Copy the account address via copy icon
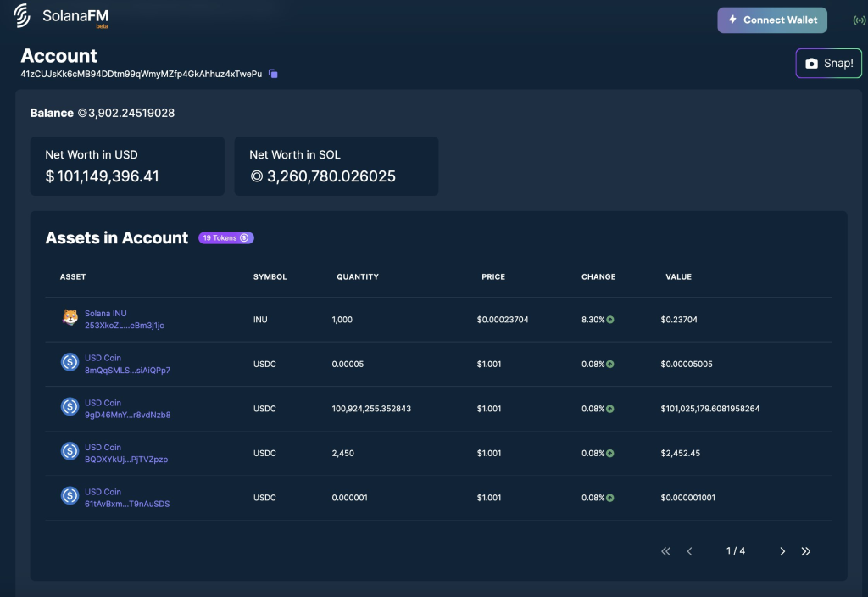Image resolution: width=868 pixels, height=597 pixels. 273,74
